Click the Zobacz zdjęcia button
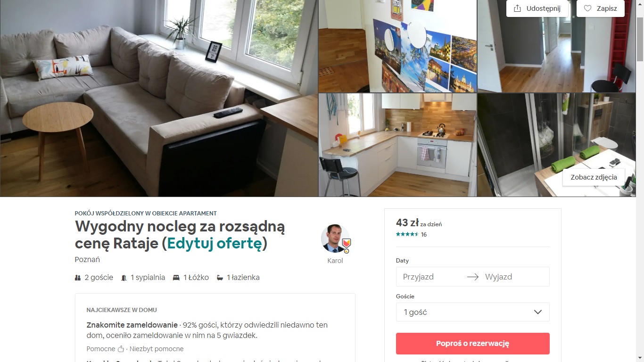The width and height of the screenshot is (644, 362). [x=594, y=177]
